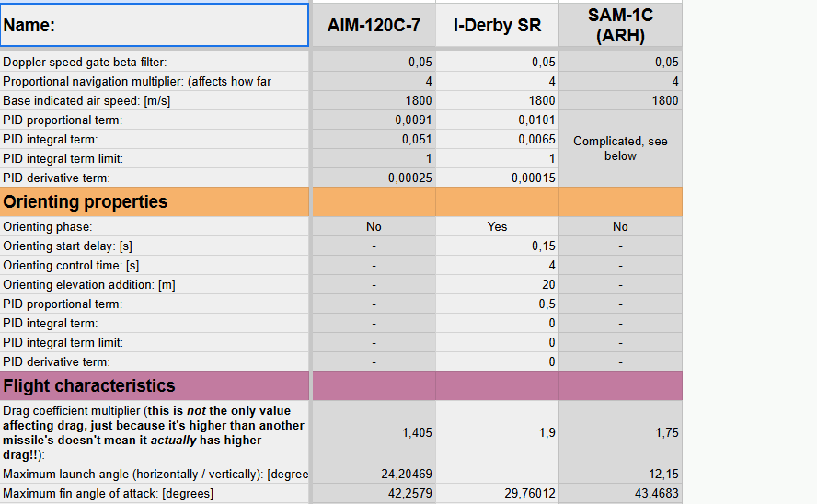817x504 pixels.
Task: Click the SAM-1C (ARH) column header
Action: pos(620,25)
